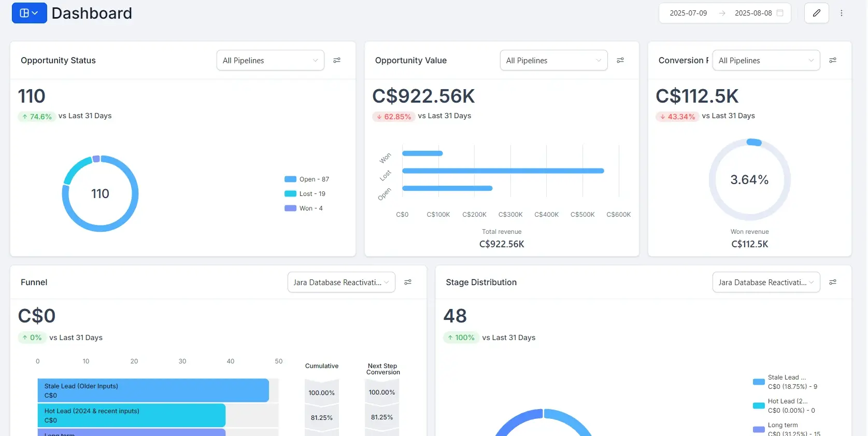This screenshot has width=868, height=436.
Task: Set end date 2025-08-08 field
Action: pyautogui.click(x=753, y=13)
